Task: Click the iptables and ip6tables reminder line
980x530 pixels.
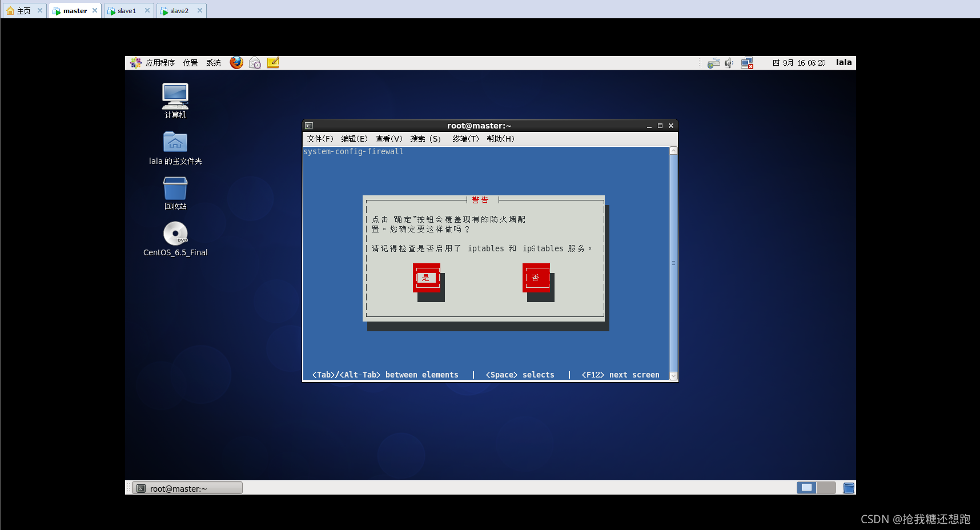Action: [482, 248]
